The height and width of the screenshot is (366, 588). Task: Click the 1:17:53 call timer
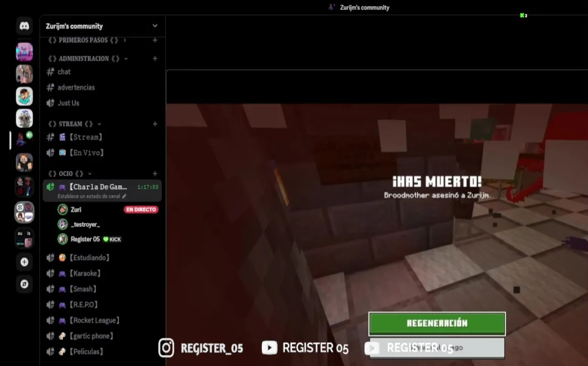click(x=148, y=187)
